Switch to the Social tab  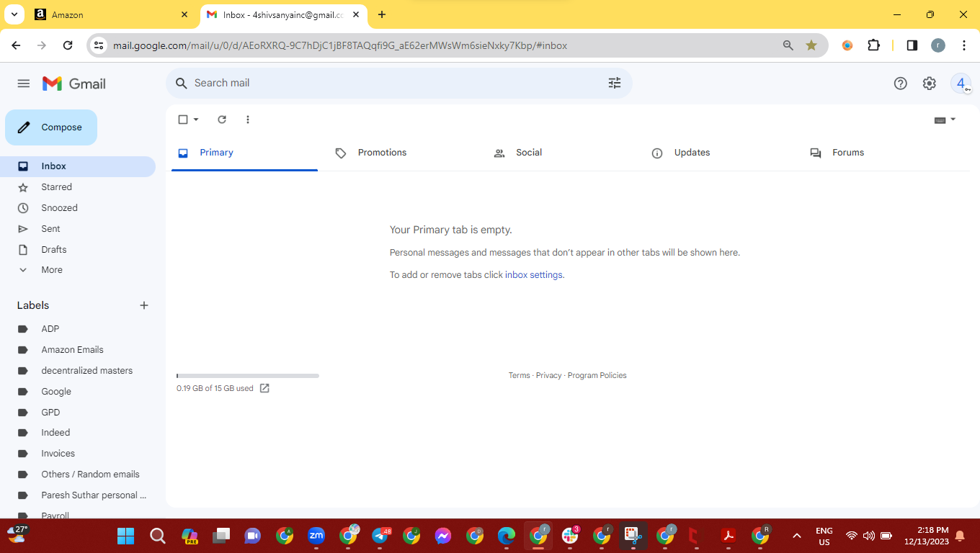pos(561,153)
